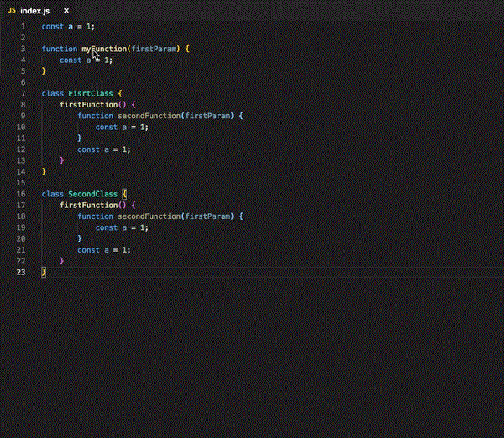The image size is (504, 438).
Task: Click the class keyword on line 7
Action: (53, 93)
